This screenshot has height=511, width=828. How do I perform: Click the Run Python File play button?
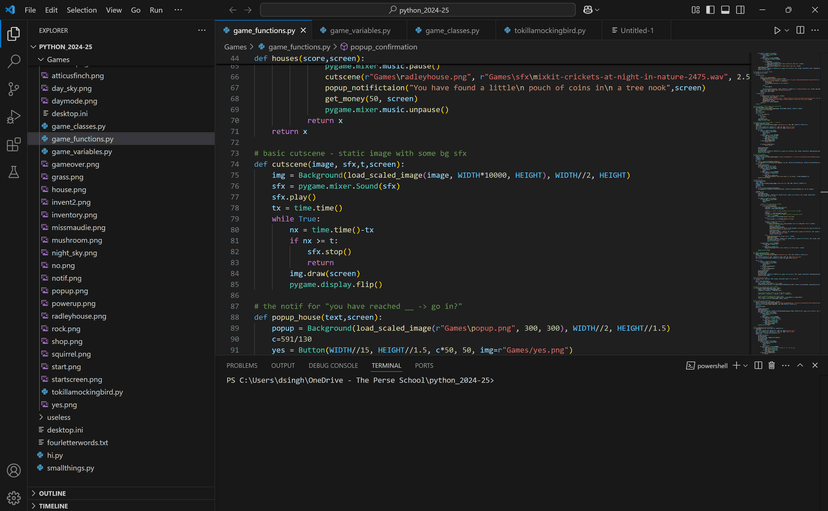point(776,31)
